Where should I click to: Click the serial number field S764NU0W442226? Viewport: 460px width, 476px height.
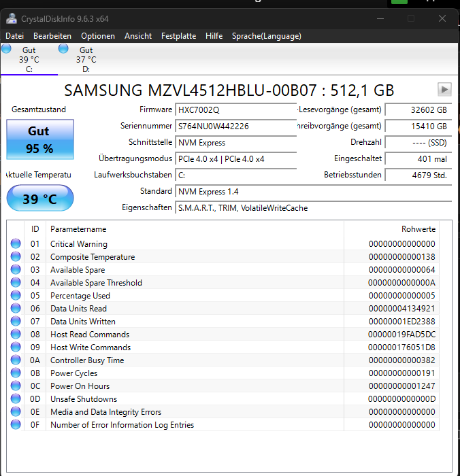(x=235, y=126)
